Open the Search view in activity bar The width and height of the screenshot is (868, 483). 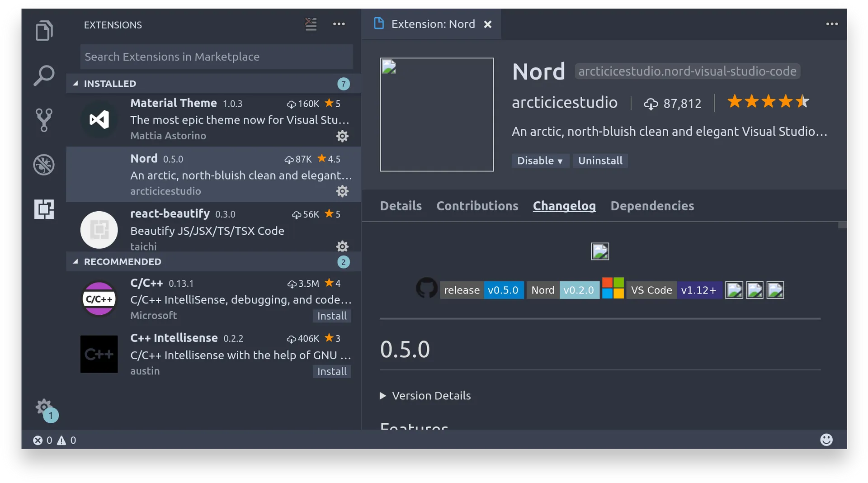coord(44,75)
